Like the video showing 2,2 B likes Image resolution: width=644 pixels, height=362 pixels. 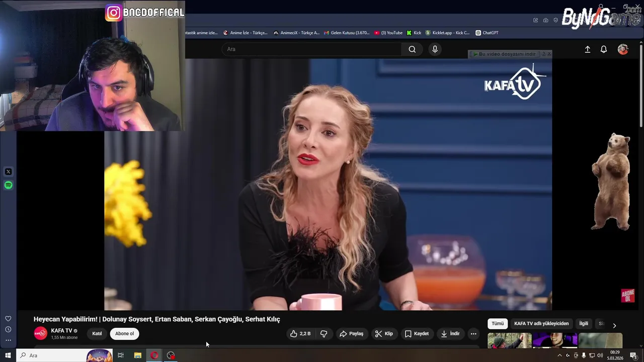[x=300, y=334]
